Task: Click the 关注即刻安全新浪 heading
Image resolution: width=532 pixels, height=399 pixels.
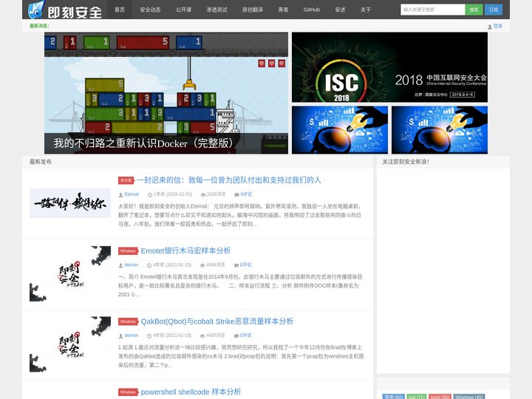Action: click(x=406, y=162)
